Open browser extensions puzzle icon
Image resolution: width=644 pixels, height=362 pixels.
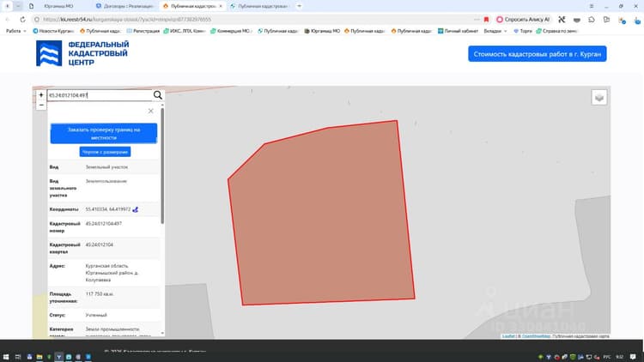click(x=592, y=19)
